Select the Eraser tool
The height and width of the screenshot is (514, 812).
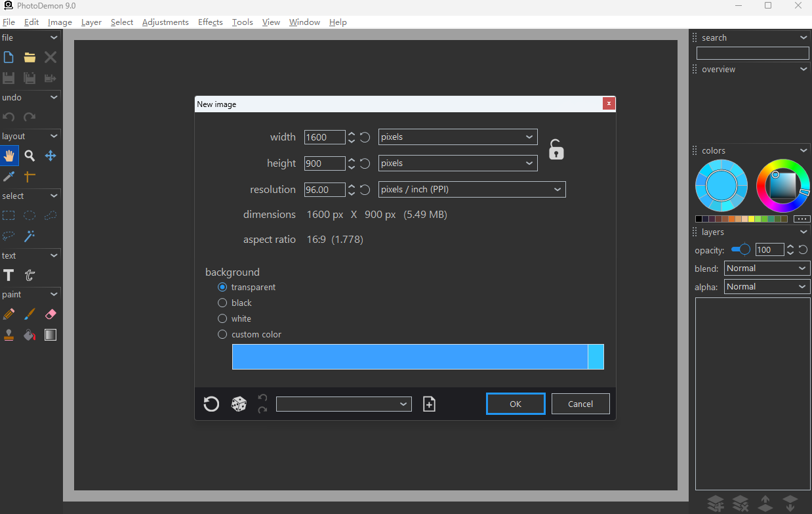[51, 314]
